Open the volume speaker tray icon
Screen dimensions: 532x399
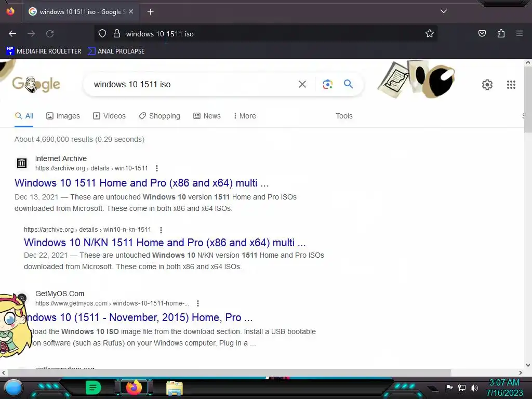pos(474,388)
